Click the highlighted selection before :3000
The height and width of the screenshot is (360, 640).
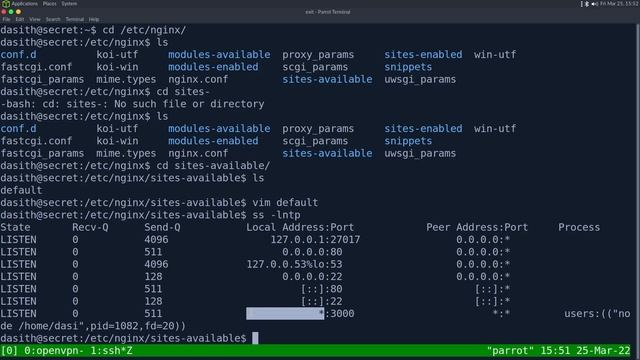coord(285,313)
